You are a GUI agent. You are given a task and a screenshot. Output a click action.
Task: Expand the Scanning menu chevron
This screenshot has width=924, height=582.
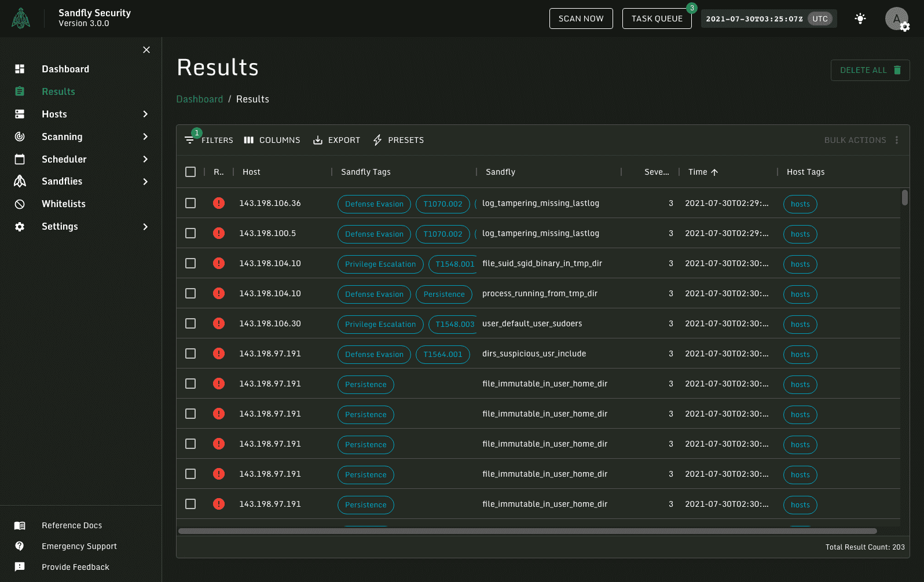pos(145,137)
